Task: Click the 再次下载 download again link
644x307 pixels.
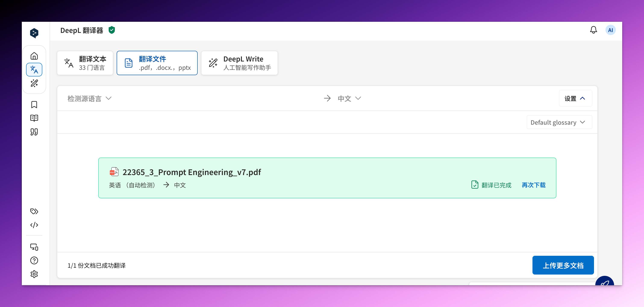Action: pyautogui.click(x=534, y=185)
